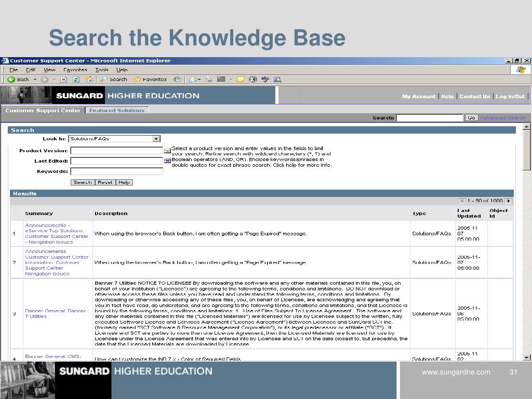The width and height of the screenshot is (532, 399).
Task: Click the Summary column header
Action: coord(39,214)
